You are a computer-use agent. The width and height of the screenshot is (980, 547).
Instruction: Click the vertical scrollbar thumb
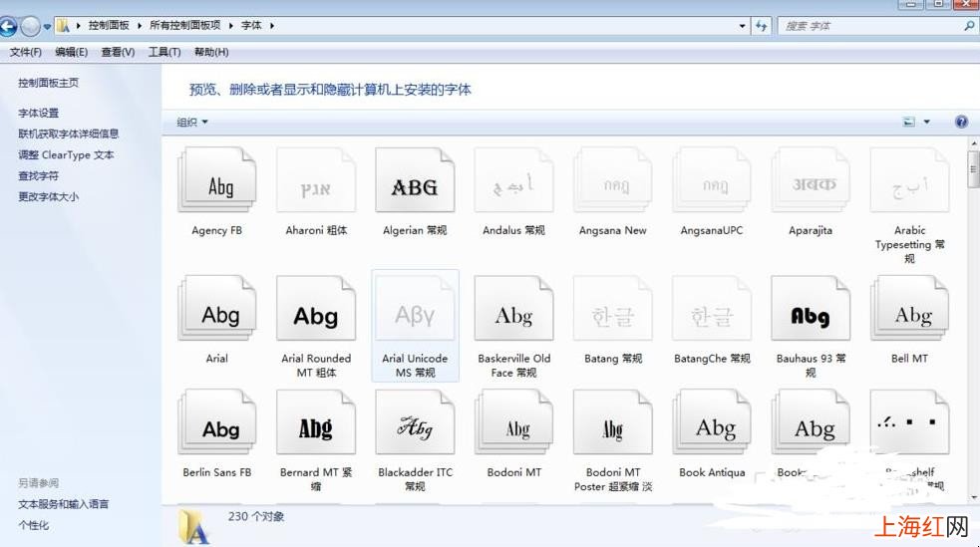(x=974, y=168)
